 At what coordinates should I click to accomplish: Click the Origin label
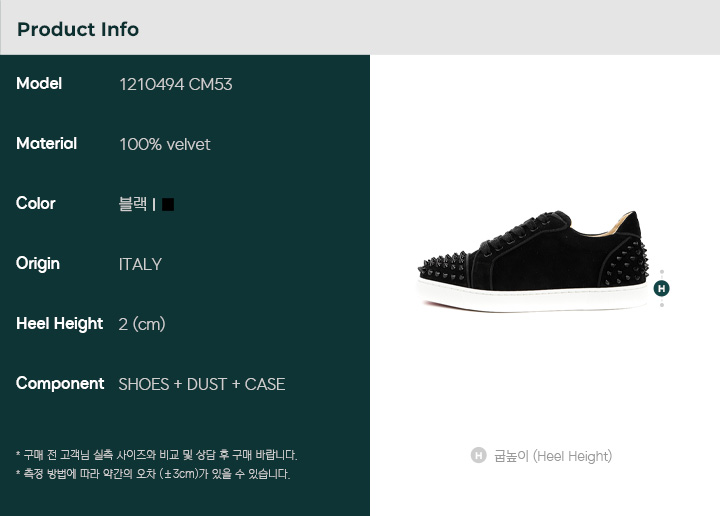[38, 264]
